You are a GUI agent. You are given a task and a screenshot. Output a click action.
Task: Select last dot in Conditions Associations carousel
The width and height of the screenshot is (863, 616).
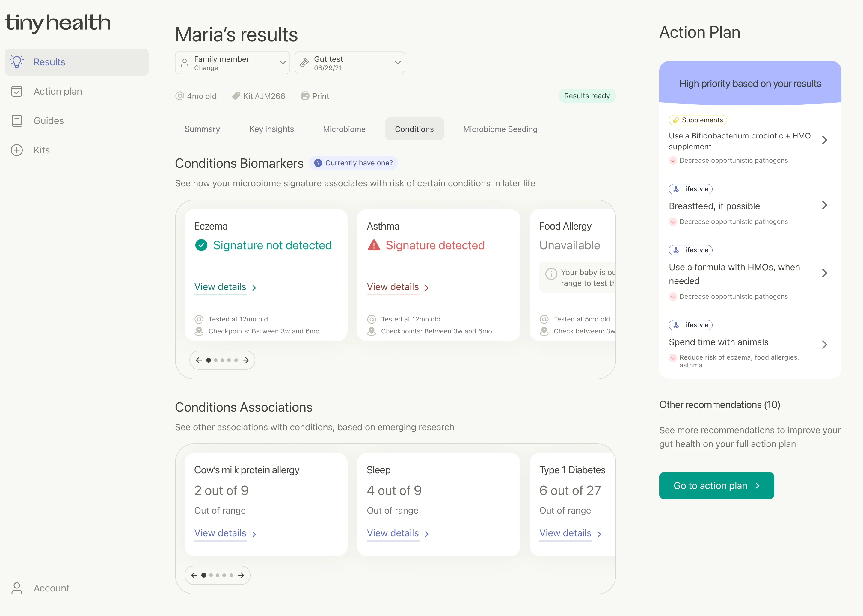click(231, 576)
